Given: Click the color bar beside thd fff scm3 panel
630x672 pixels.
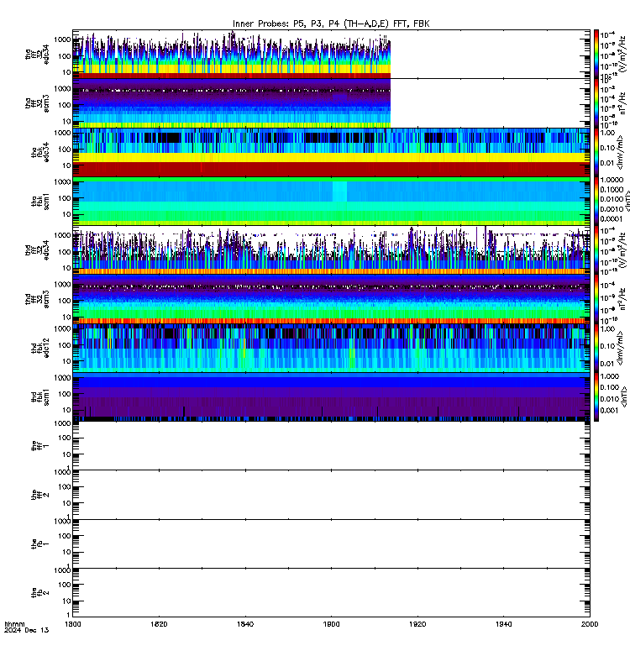Looking at the screenshot, I should click(596, 299).
